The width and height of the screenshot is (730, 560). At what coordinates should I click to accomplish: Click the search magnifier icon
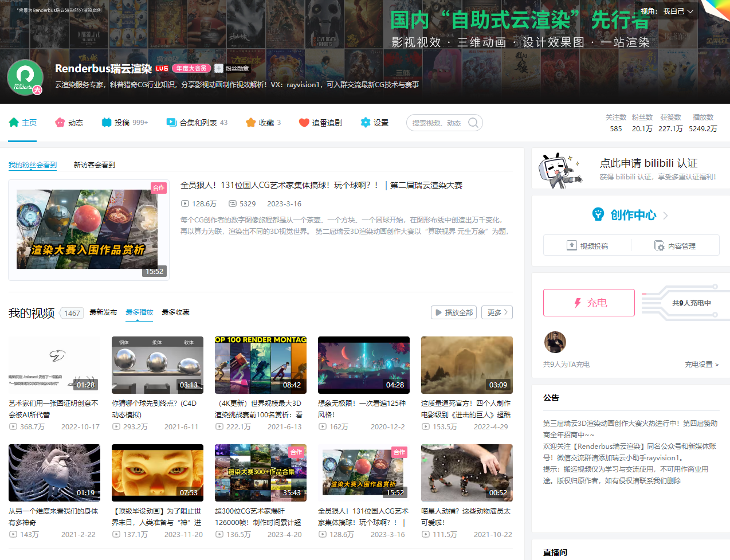pos(473,123)
